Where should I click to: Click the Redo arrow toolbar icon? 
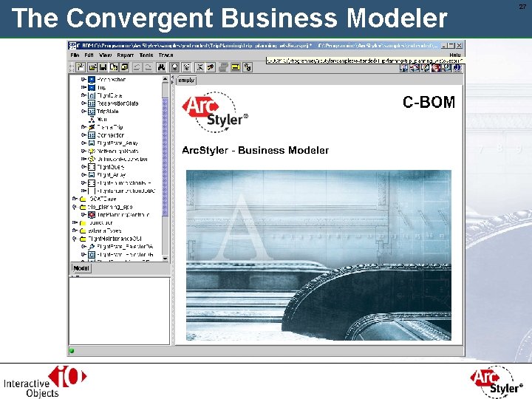point(148,67)
